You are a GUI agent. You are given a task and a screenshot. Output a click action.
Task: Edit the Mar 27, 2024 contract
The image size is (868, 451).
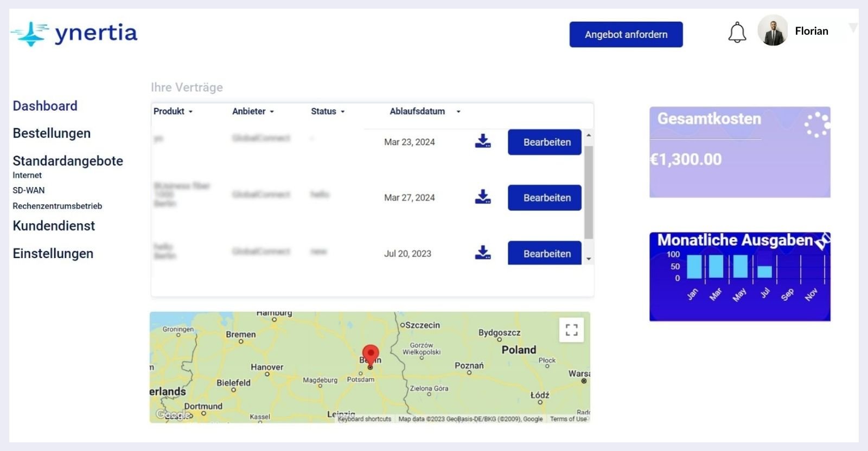pyautogui.click(x=545, y=198)
